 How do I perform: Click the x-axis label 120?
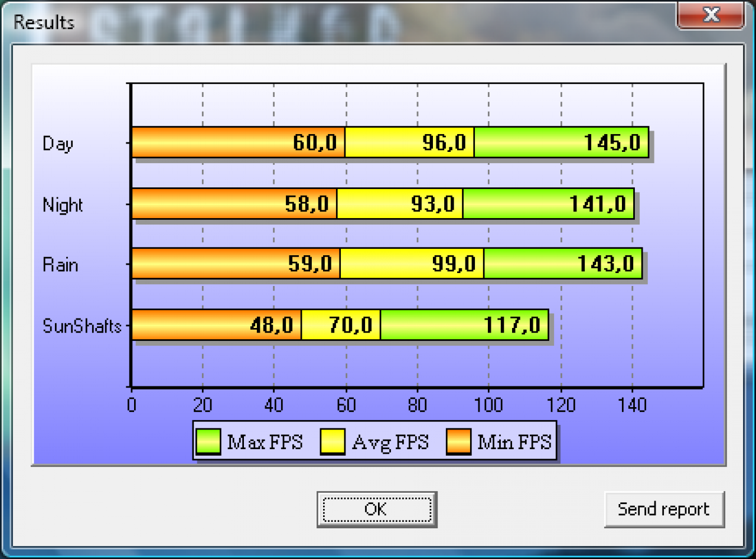point(561,405)
